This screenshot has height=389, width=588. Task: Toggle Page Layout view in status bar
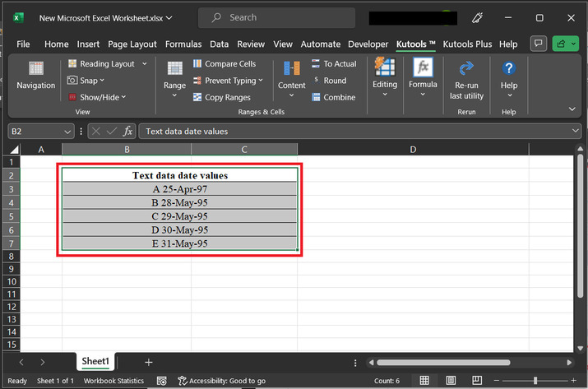[451, 381]
